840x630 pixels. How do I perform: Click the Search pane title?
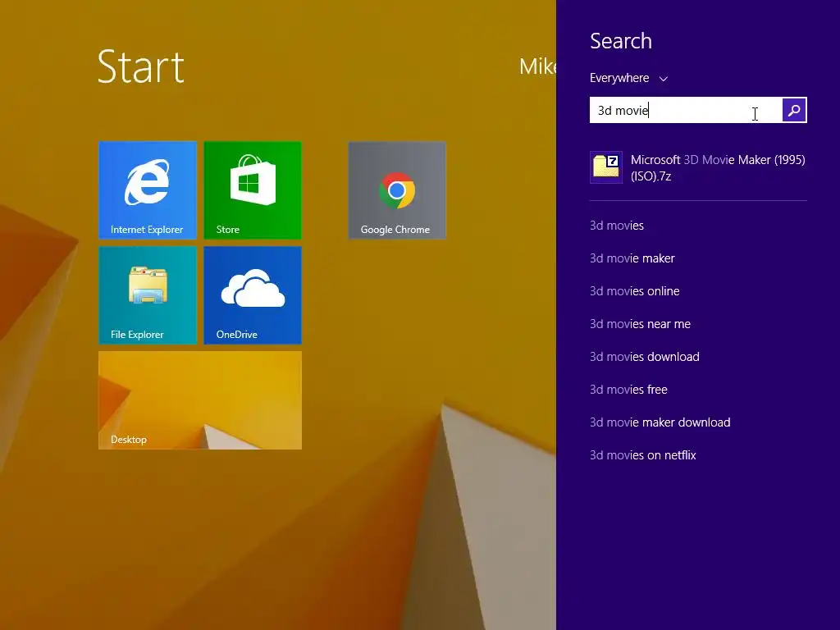(x=621, y=41)
